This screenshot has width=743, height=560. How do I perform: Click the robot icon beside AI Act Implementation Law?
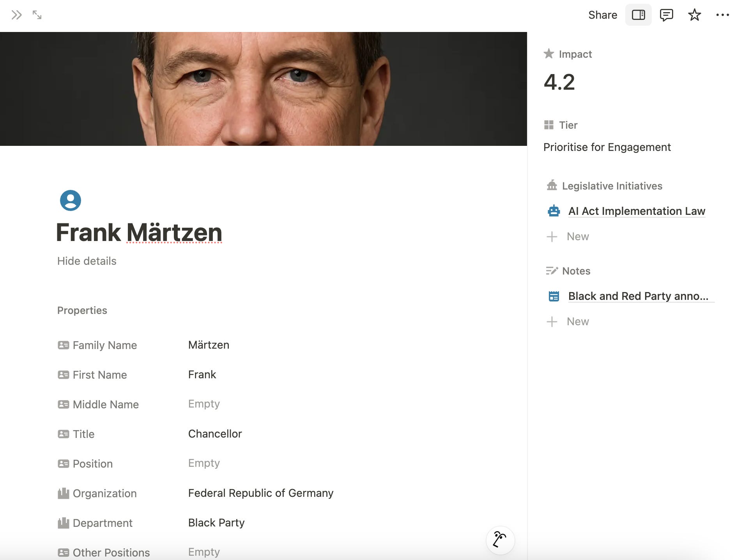tap(554, 211)
